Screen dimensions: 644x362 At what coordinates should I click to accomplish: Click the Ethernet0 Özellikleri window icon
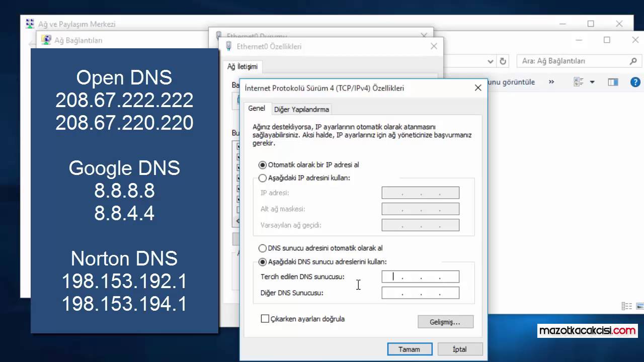point(229,46)
